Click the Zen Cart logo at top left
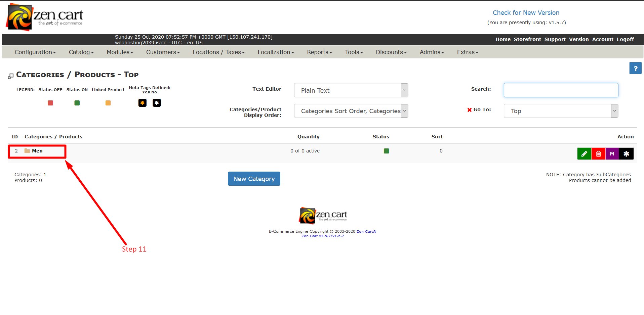Image resolution: width=644 pixels, height=315 pixels. click(44, 17)
